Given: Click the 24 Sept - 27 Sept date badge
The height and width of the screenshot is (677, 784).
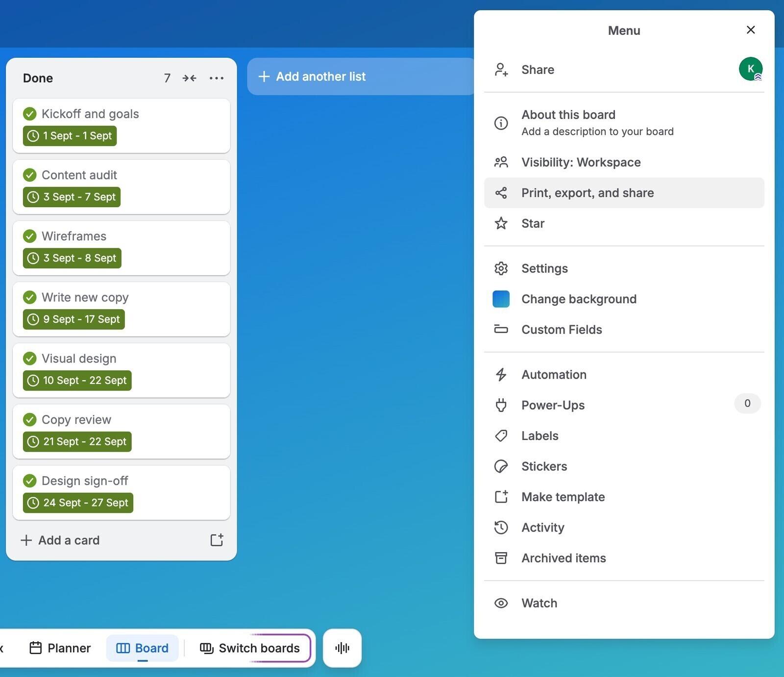Looking at the screenshot, I should (78, 503).
